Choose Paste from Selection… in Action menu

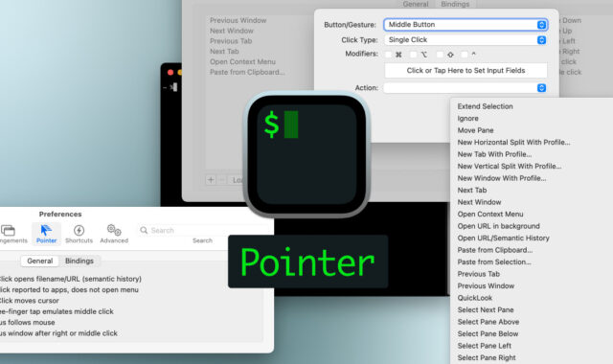(494, 262)
